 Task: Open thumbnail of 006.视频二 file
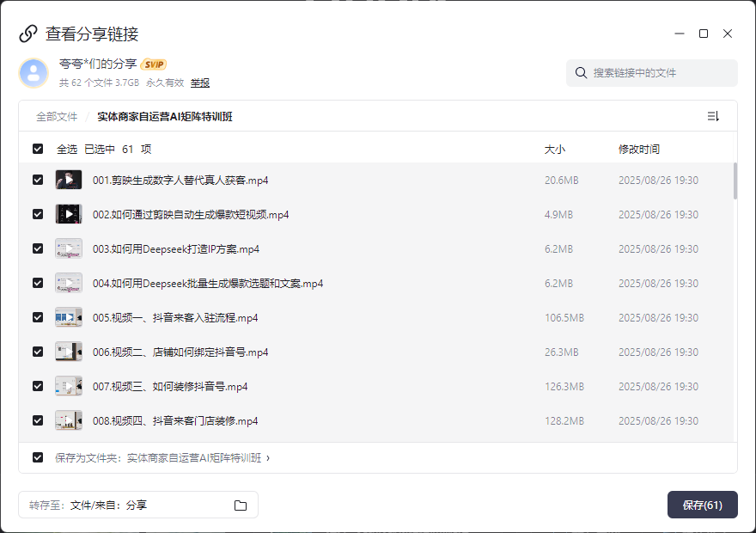click(x=69, y=352)
